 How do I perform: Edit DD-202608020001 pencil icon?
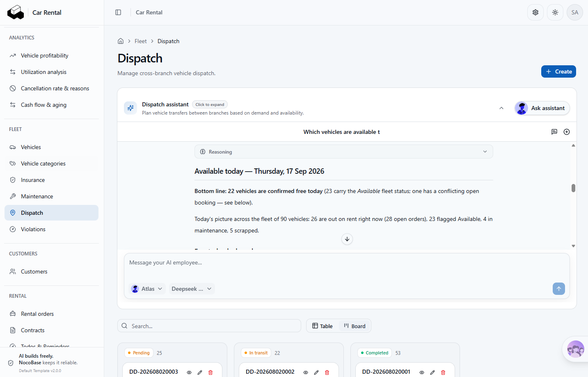pos(432,372)
